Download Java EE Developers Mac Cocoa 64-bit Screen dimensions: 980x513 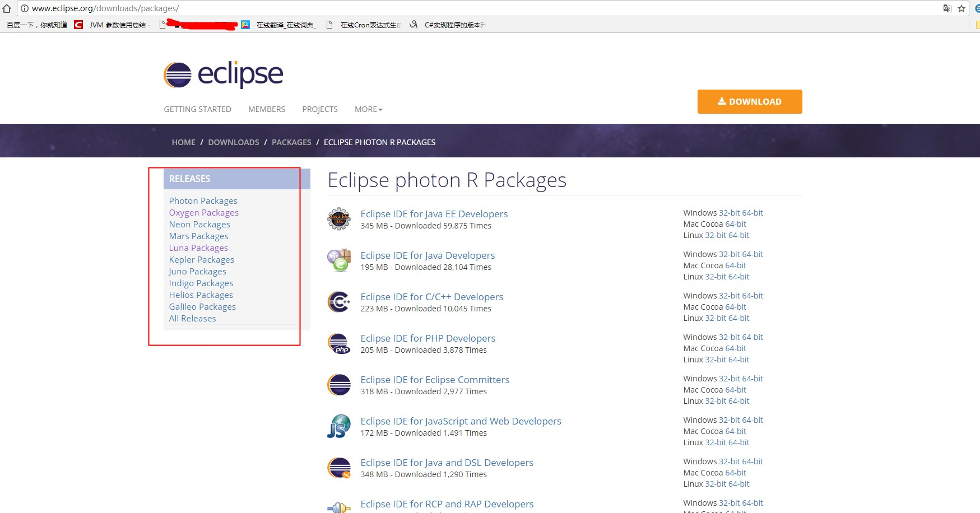click(x=736, y=224)
